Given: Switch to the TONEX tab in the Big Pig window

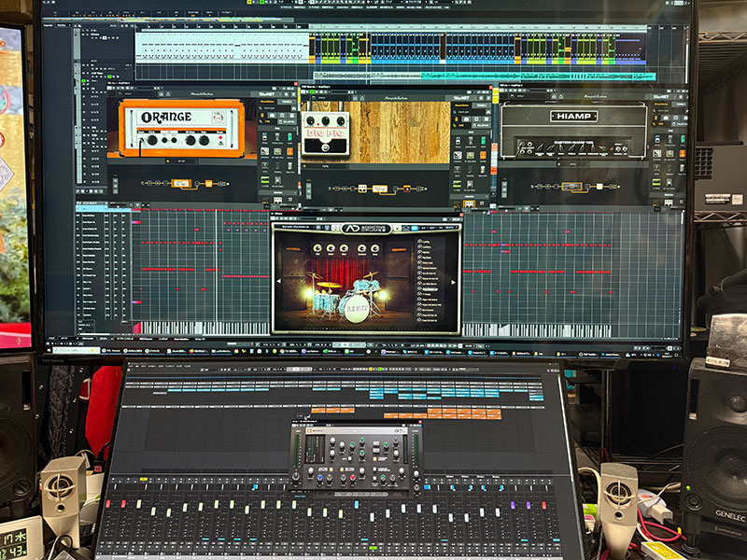Looking at the screenshot, I should (481, 105).
